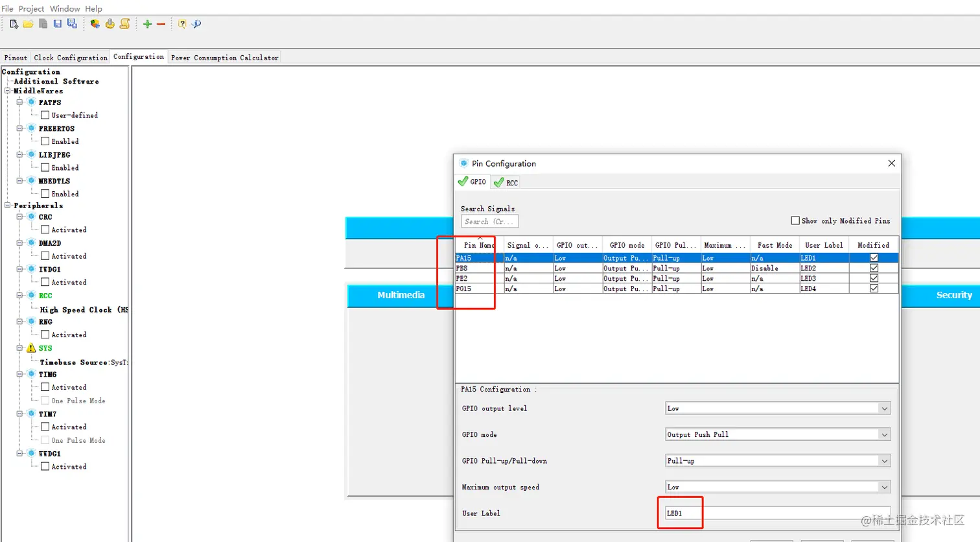
Task: Click the SYS yellow warning icon
Action: coord(31,348)
